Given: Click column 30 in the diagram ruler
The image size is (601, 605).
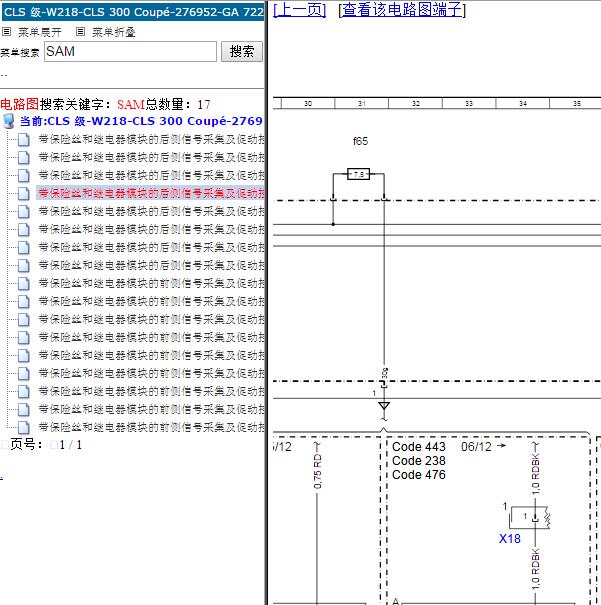Looking at the screenshot, I should coord(308,103).
